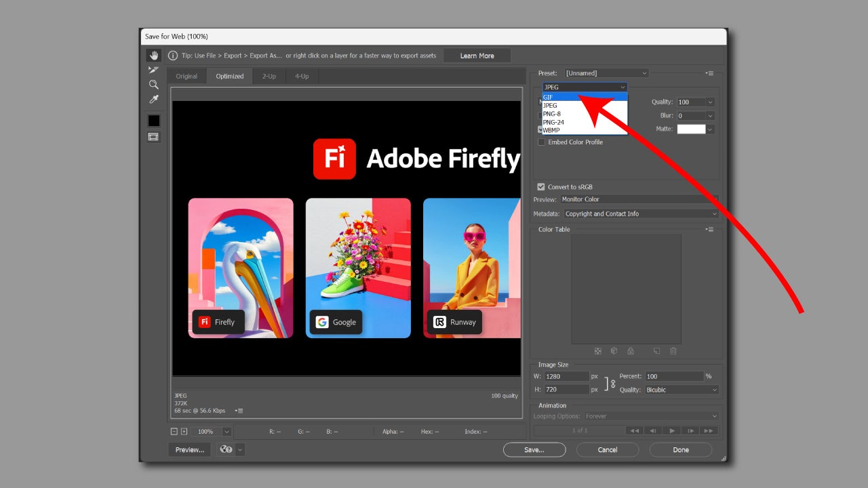Click the trash icon under Color Table

[673, 351]
